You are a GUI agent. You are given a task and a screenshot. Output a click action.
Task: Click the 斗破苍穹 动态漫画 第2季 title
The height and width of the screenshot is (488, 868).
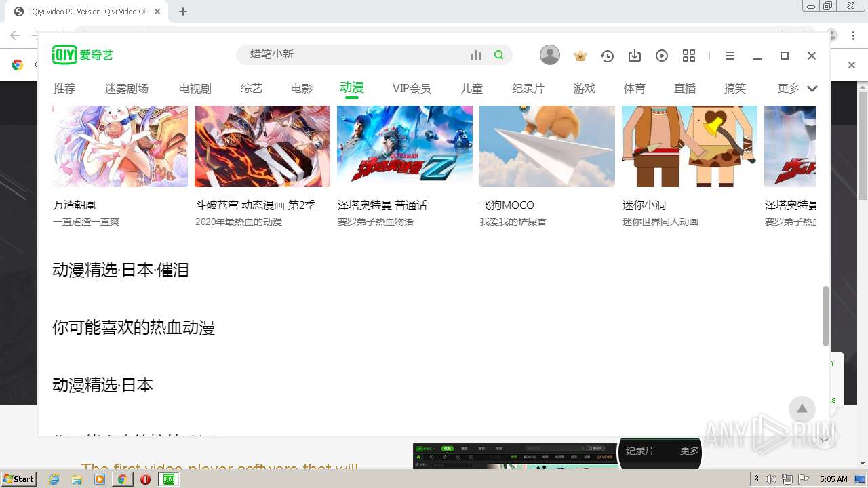[x=256, y=205]
